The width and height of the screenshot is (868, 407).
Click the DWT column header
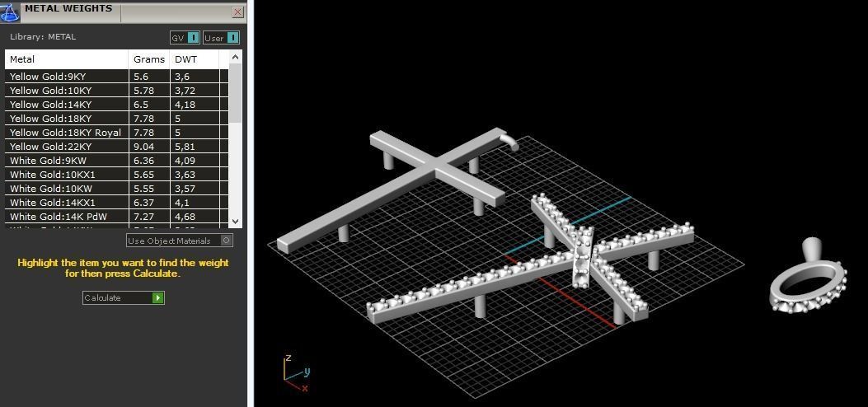point(195,59)
